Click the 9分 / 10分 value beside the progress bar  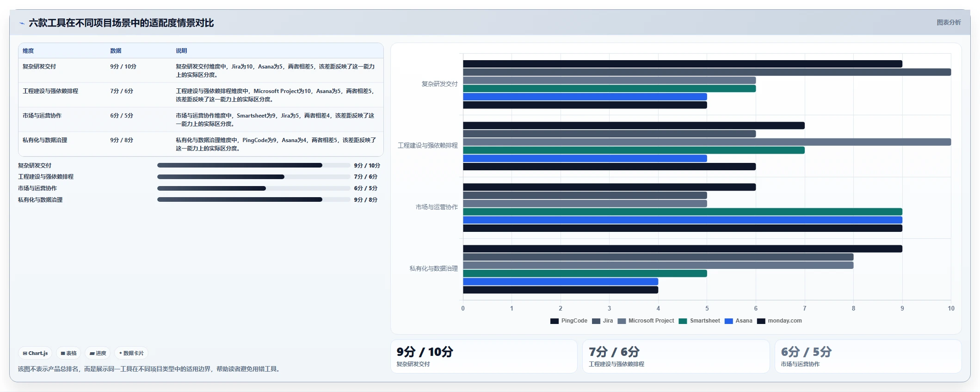tap(367, 166)
